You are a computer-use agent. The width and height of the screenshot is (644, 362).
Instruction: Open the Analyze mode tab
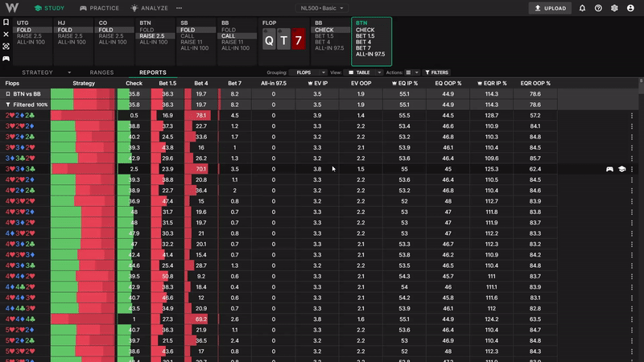[150, 8]
